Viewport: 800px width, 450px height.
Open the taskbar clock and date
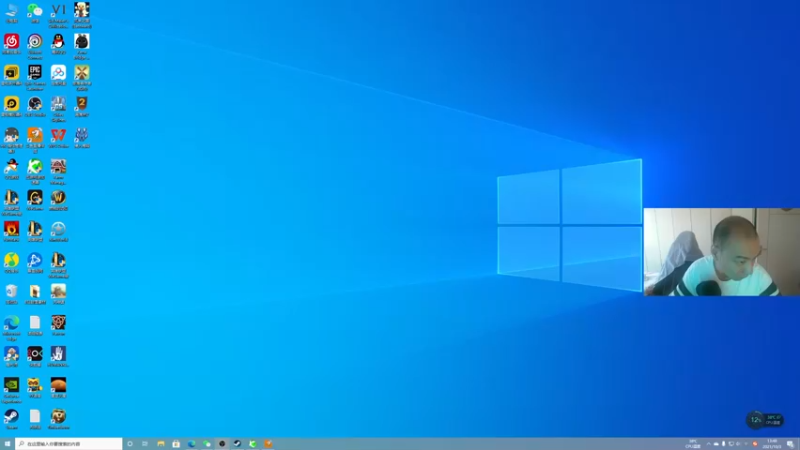[772, 444]
